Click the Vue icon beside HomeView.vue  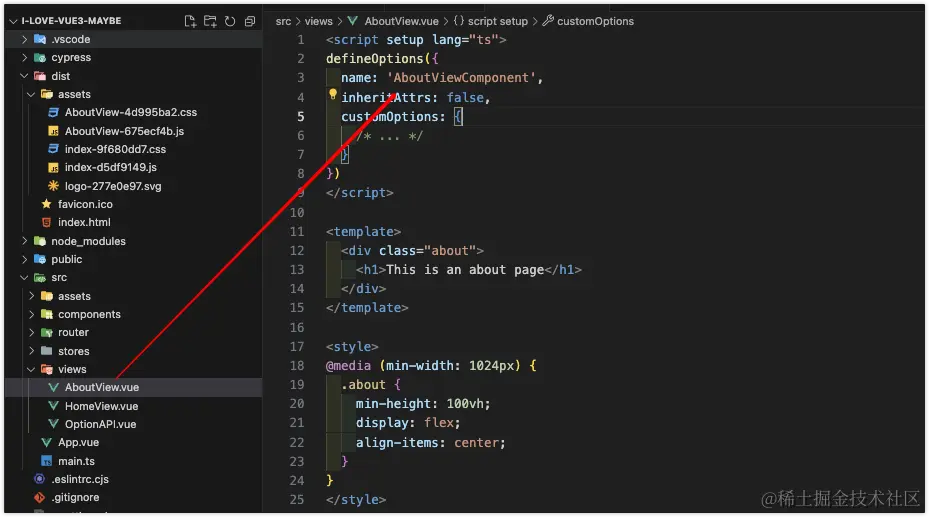click(53, 406)
